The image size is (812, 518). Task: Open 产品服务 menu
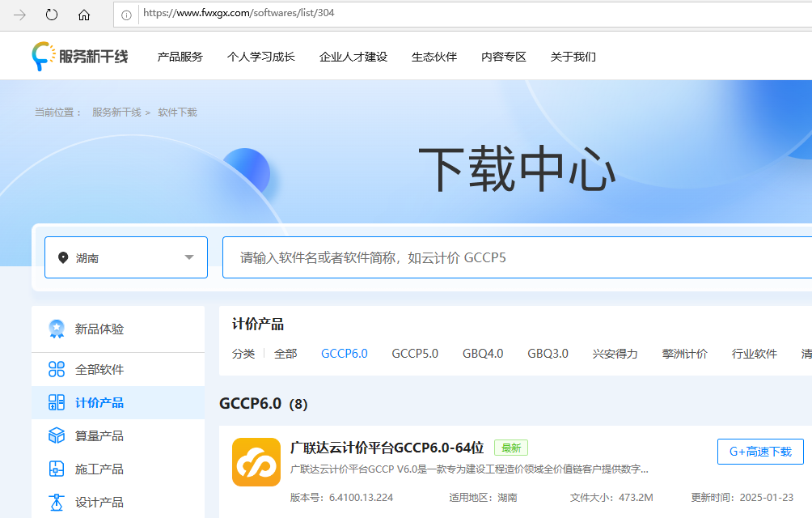180,57
